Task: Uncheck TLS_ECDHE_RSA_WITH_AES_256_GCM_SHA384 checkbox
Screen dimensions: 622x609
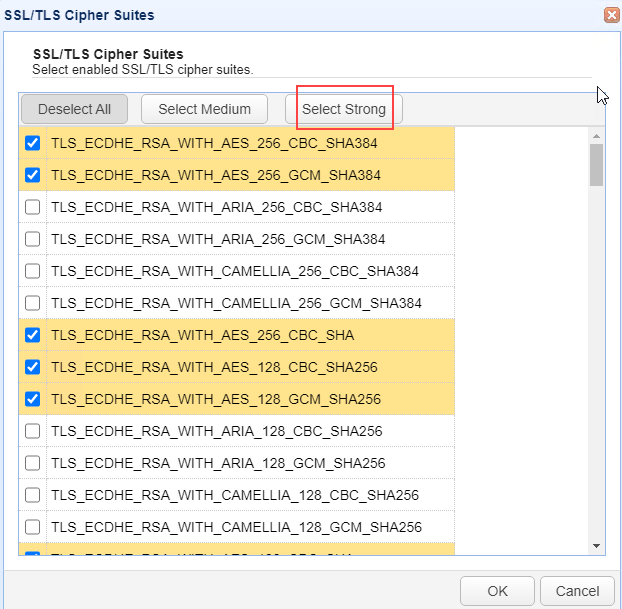Action: (33, 175)
